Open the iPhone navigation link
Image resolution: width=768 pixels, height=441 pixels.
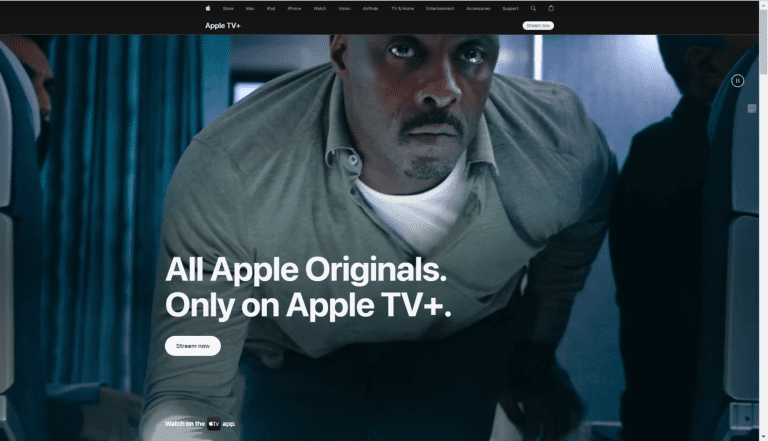point(294,8)
